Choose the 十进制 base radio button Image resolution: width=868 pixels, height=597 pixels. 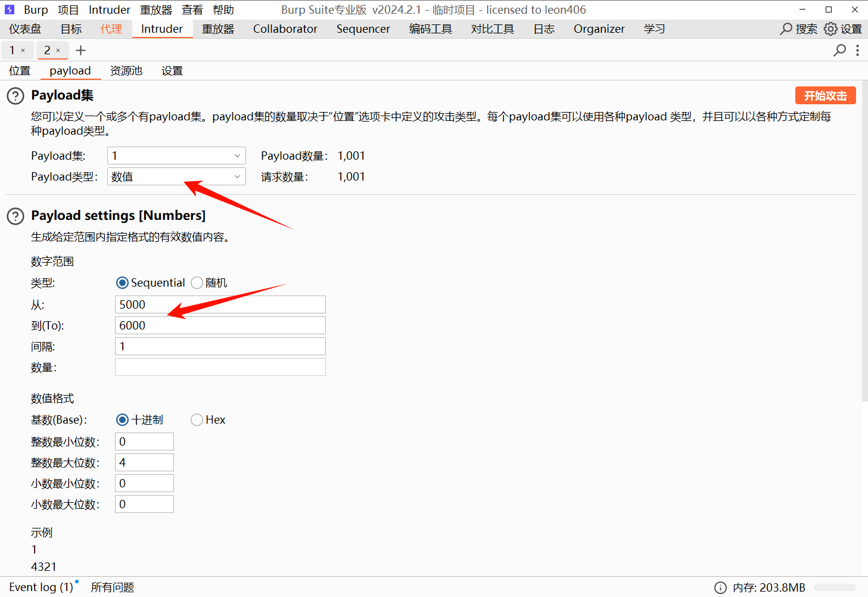(x=122, y=419)
